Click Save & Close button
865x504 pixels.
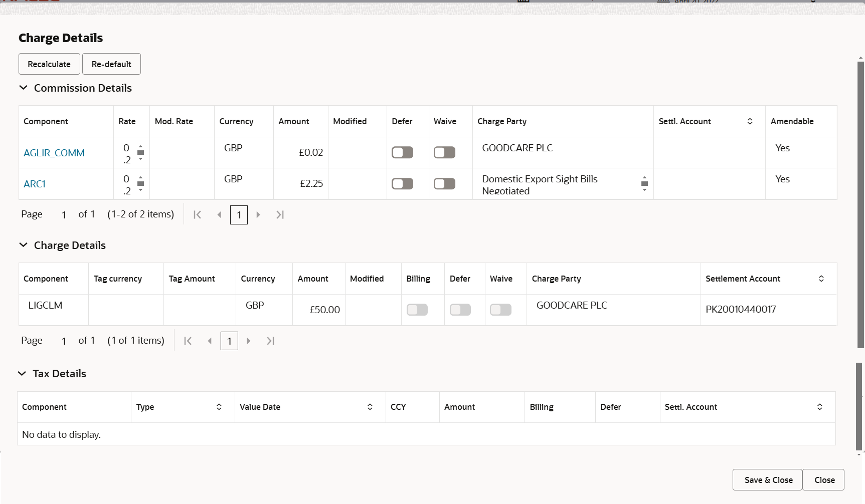click(x=768, y=480)
